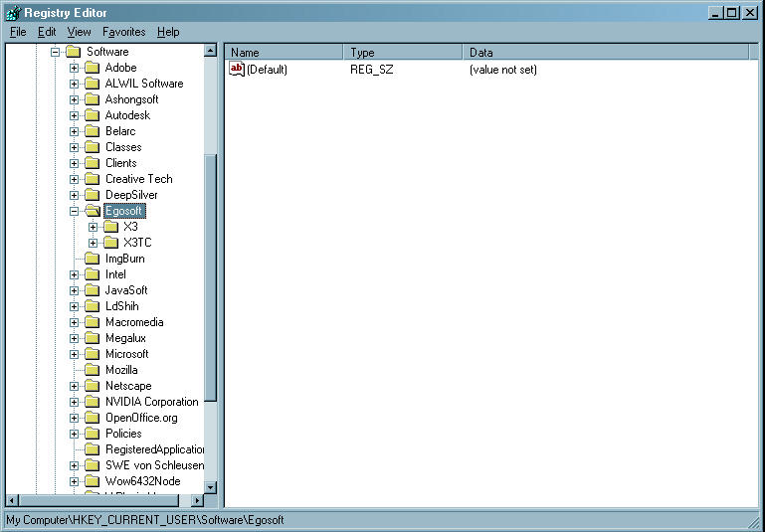This screenshot has width=765, height=532.
Task: Click tree pane scroll down arrow
Action: [x=210, y=487]
